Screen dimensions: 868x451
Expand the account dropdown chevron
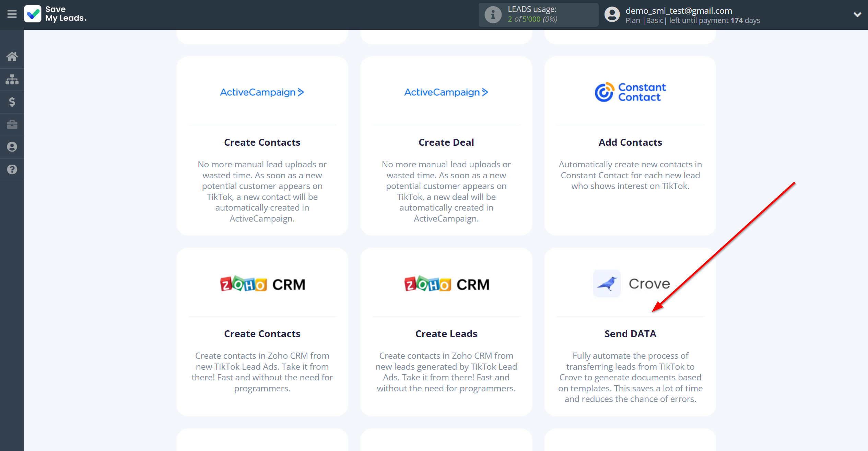point(857,14)
